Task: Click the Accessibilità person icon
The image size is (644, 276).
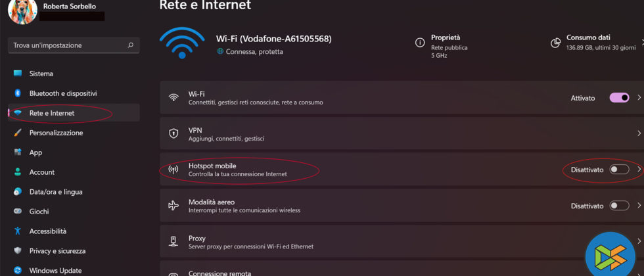Action: click(x=18, y=231)
